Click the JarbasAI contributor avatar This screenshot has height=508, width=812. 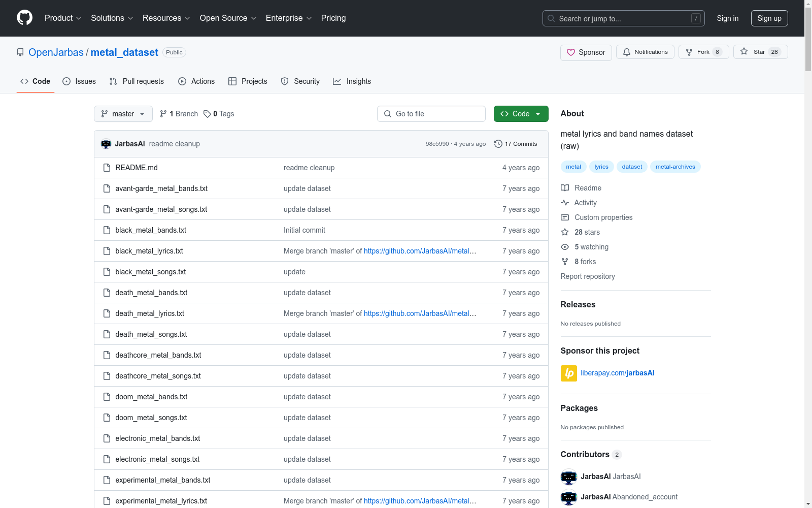(x=569, y=477)
